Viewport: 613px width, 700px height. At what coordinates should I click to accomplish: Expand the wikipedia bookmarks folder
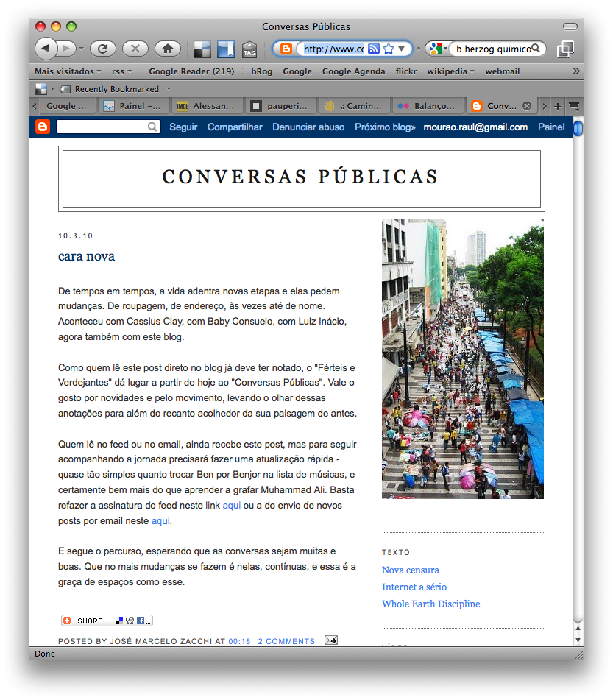[450, 71]
